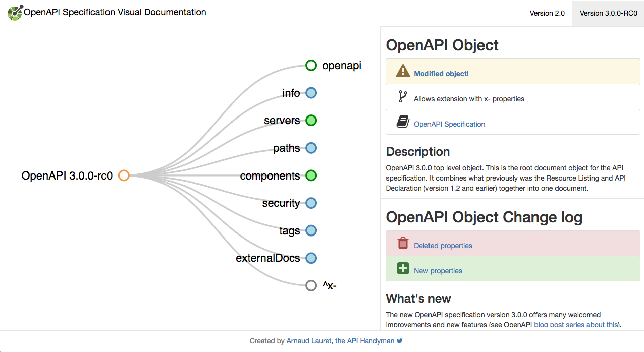Click the green plus icon on New properties
The height and width of the screenshot is (352, 644).
[402, 268]
